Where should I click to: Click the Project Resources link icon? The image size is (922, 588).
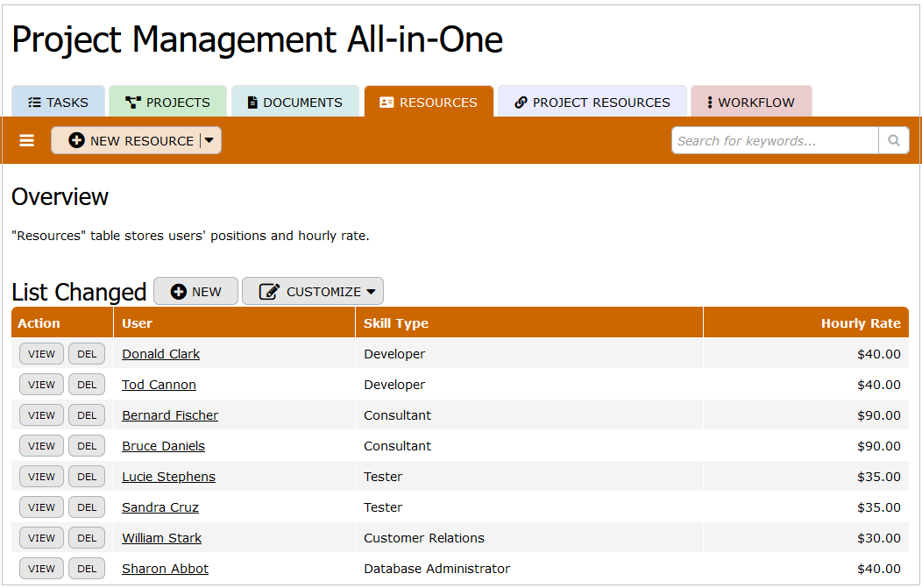(521, 103)
